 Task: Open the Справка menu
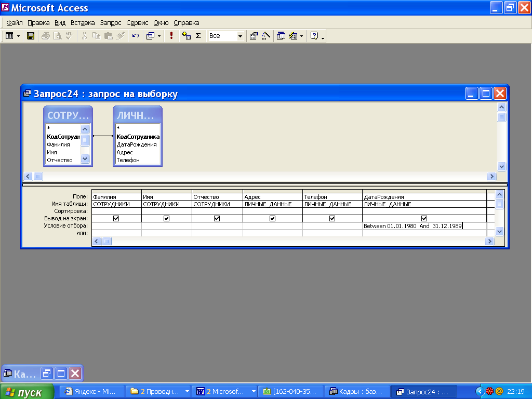tap(187, 23)
